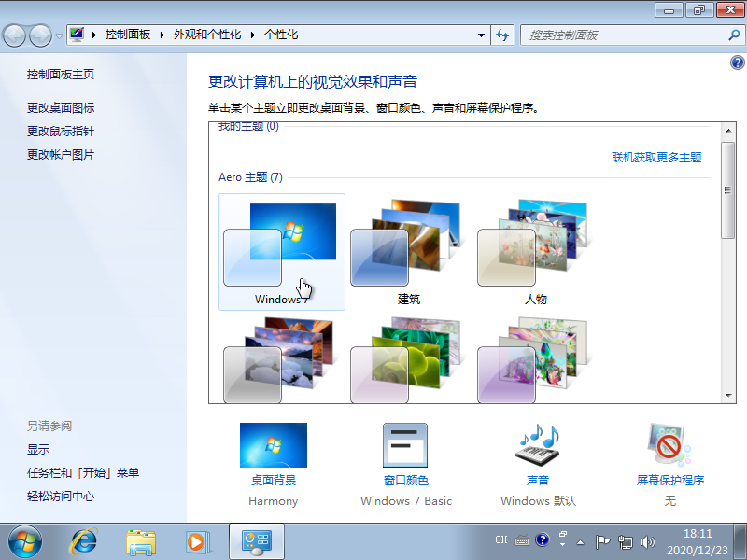Show hidden tray icons arrow
This screenshot has width=747, height=560.
(x=580, y=541)
